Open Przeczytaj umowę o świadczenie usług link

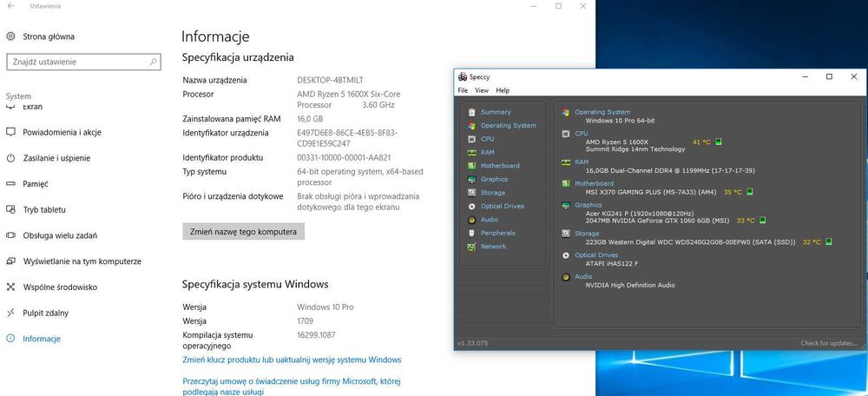click(x=292, y=386)
